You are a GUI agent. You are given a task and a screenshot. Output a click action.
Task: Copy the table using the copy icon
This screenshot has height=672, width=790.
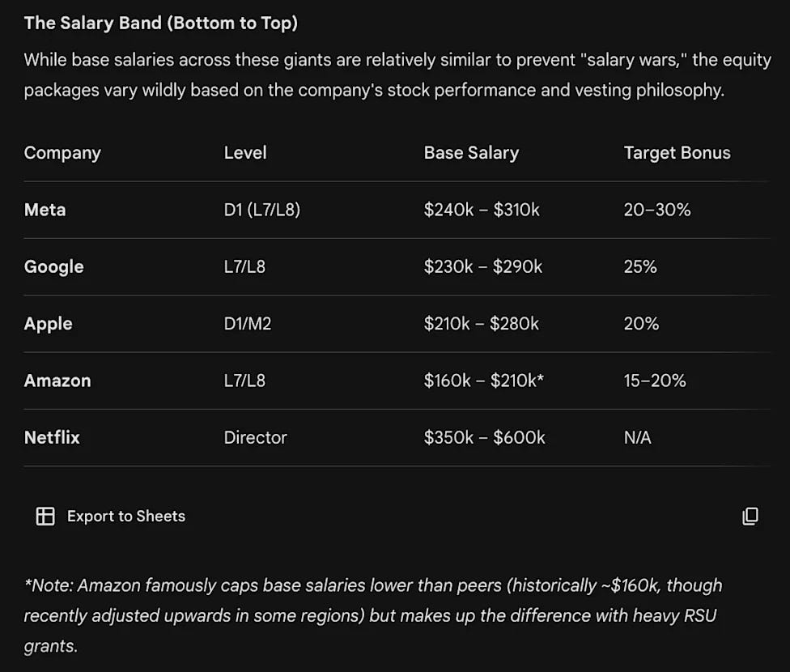(x=750, y=517)
